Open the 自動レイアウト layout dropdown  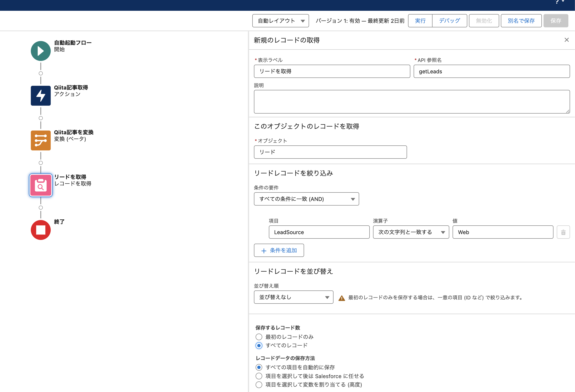pos(280,21)
